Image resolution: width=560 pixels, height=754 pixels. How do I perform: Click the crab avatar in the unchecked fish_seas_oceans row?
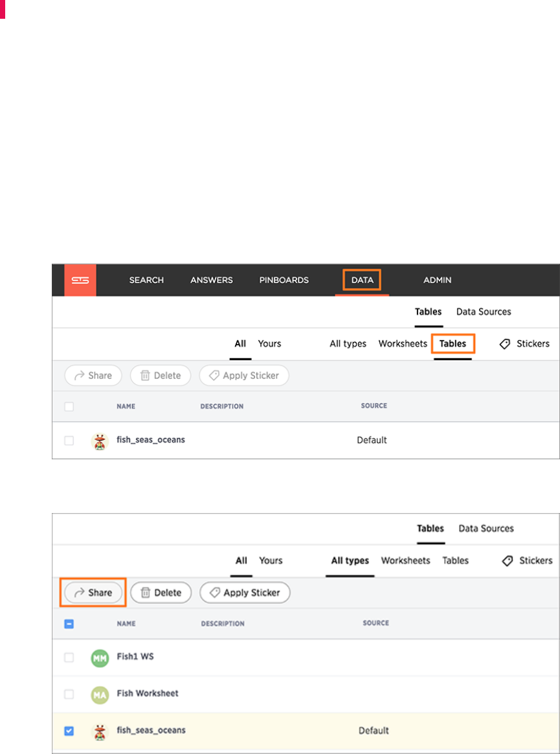pyautogui.click(x=100, y=441)
